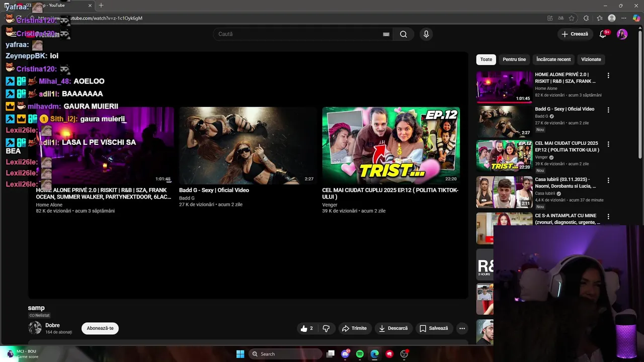
Task: Open options menu for Casa Iubirii sidebar video
Action: point(608,180)
